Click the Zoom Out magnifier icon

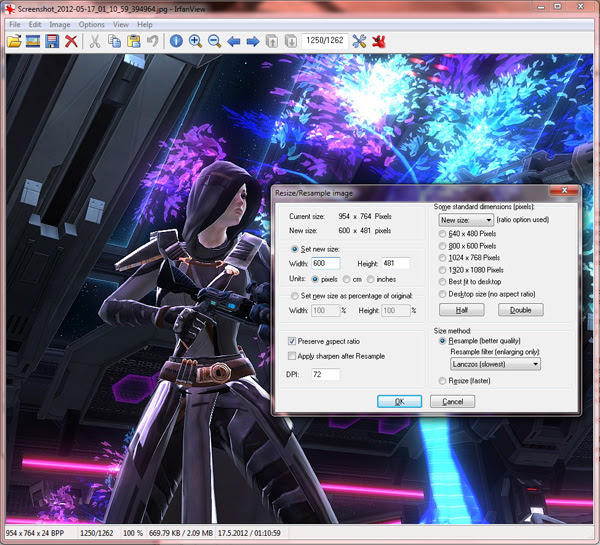215,41
